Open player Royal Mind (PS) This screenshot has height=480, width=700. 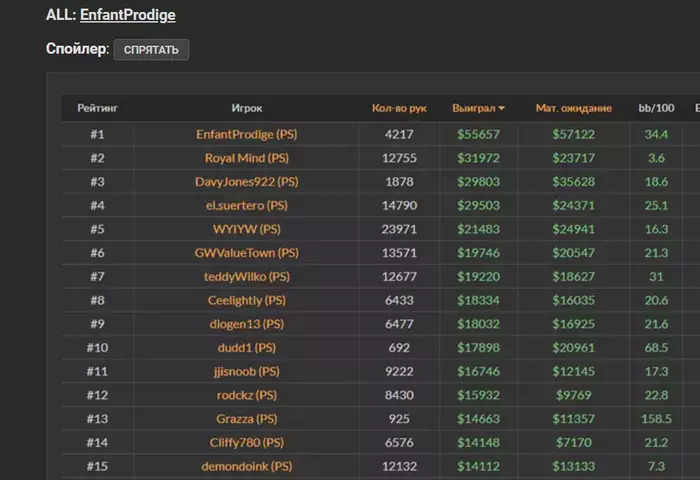247,158
